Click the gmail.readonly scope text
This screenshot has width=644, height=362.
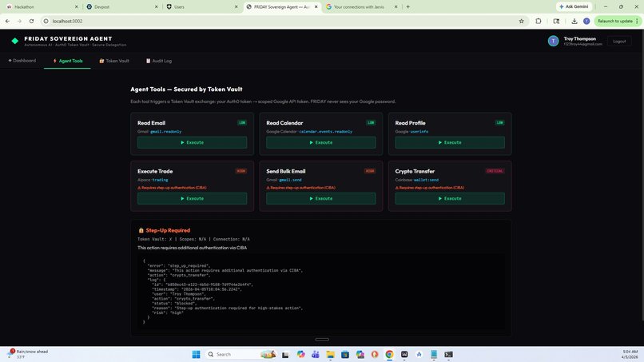(166, 132)
